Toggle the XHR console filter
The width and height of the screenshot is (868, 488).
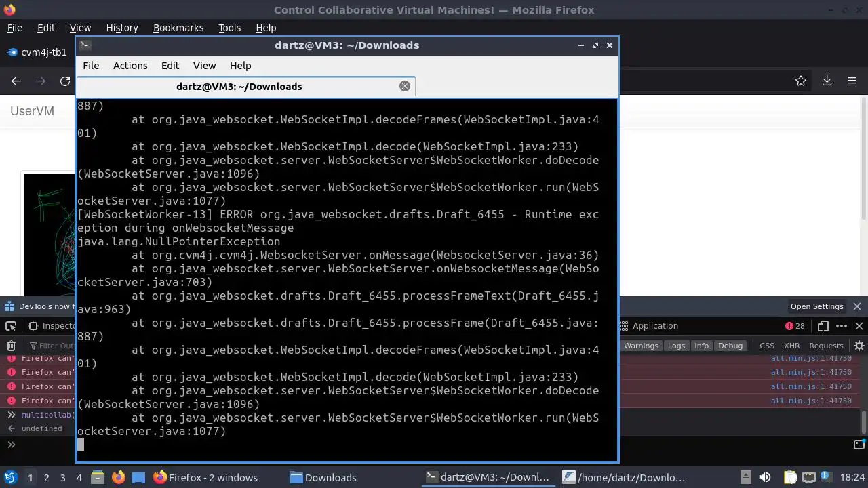pyautogui.click(x=791, y=346)
